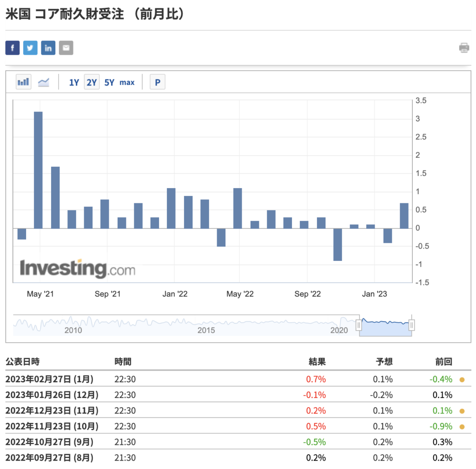Click the tallest bar, near May '21
This screenshot has width=476, height=469.
38,170
